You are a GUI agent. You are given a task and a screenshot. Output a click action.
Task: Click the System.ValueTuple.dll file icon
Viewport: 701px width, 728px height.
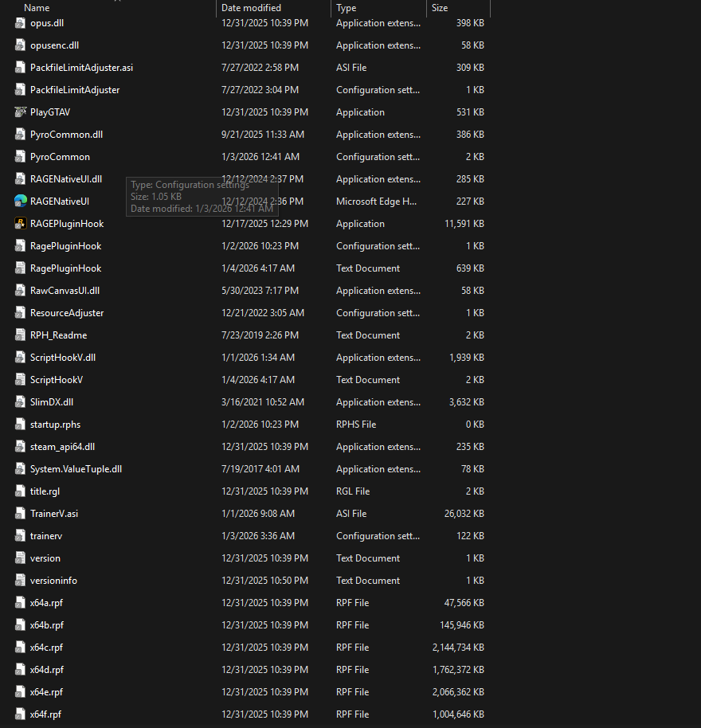[20, 468]
